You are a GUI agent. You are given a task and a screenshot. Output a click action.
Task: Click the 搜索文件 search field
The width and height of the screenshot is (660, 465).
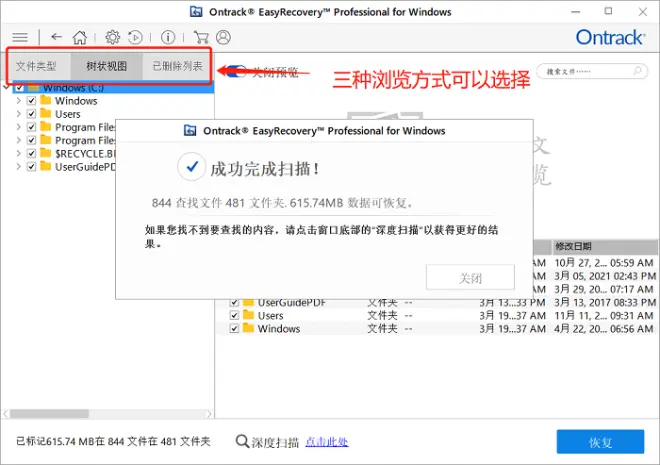[592, 71]
